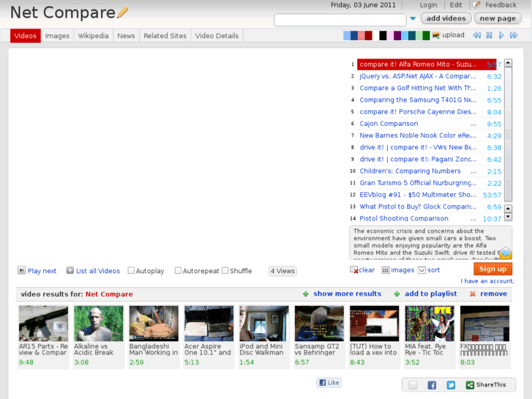Click the red X remove icon
The image size is (532, 399).
pyautogui.click(x=472, y=294)
